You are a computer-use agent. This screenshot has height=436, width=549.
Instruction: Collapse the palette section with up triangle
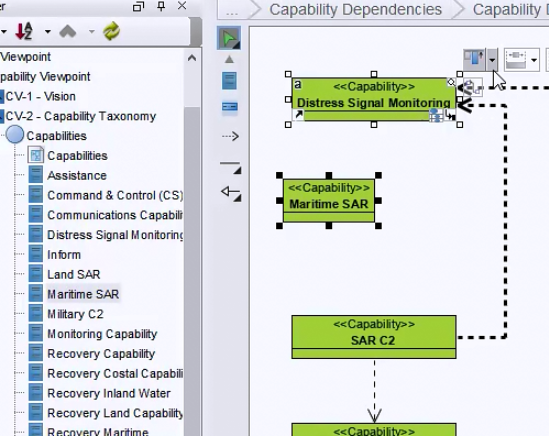click(229, 60)
